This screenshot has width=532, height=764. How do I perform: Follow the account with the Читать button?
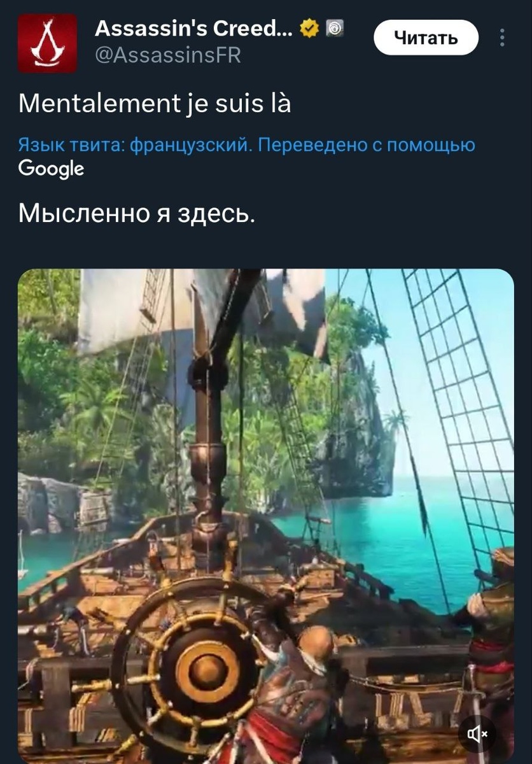click(426, 38)
